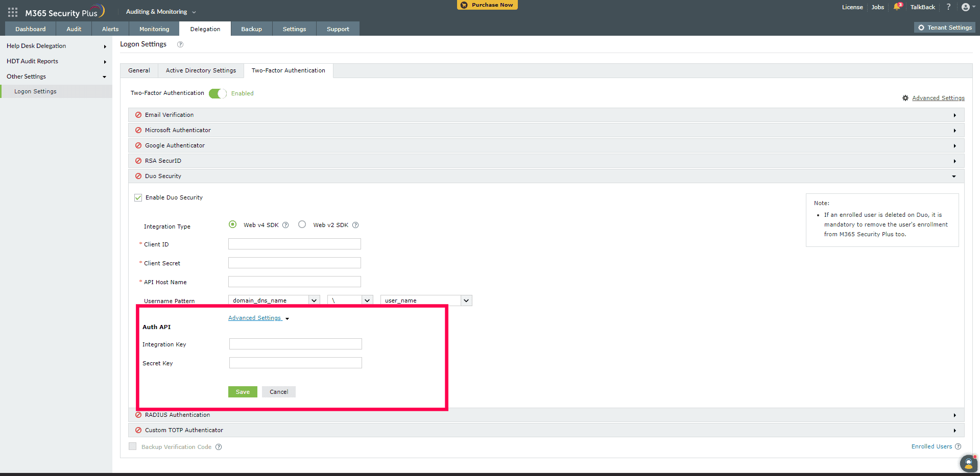Screen dimensions: 980x476
Task: Open the domain_dns_name username pattern dropdown
Action: coord(274,300)
